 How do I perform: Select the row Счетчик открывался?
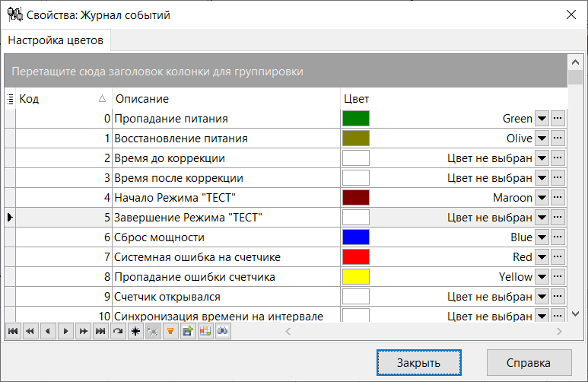(286, 297)
